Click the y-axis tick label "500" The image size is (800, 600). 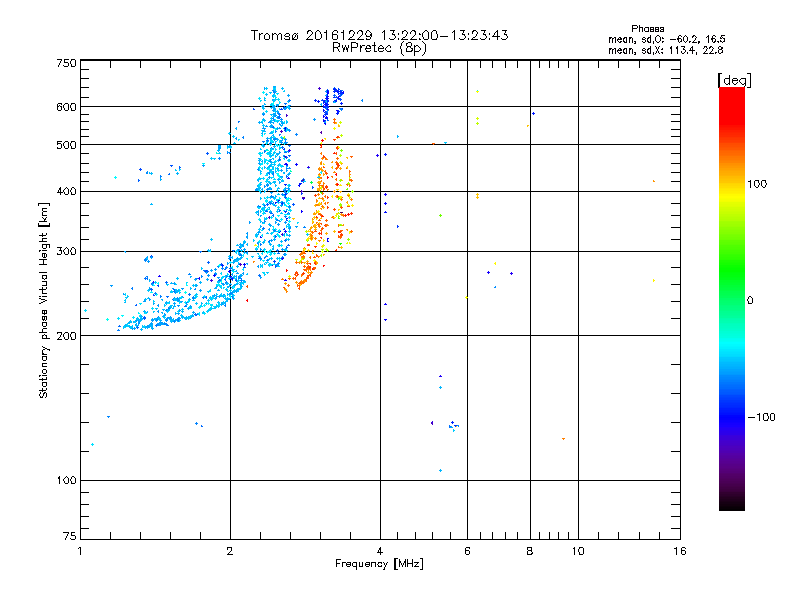(x=66, y=145)
